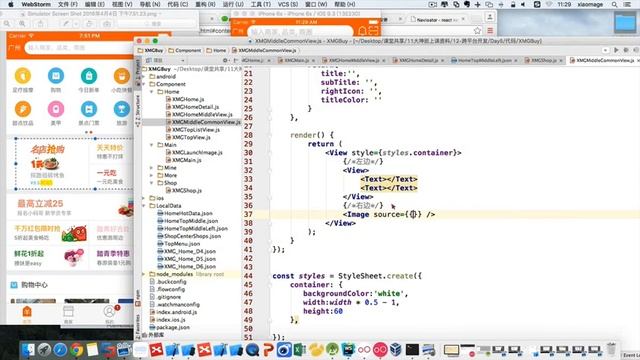Open the red record-style icon in the Dock

(380, 350)
